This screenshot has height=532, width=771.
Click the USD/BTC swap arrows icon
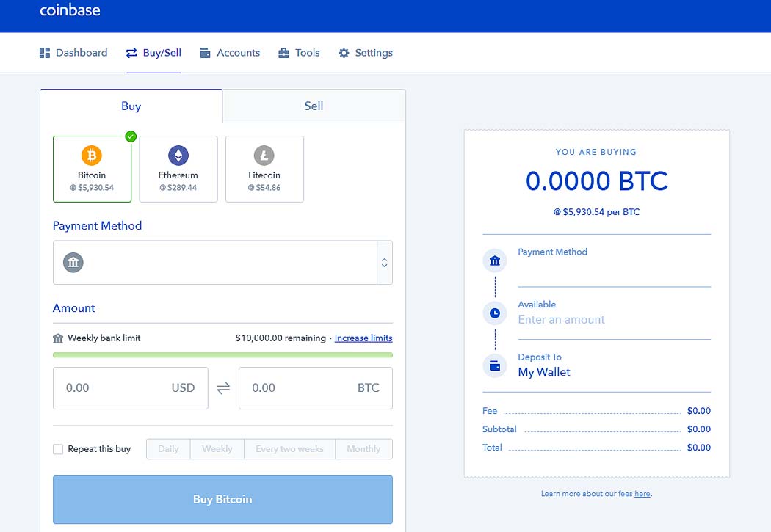click(x=224, y=388)
